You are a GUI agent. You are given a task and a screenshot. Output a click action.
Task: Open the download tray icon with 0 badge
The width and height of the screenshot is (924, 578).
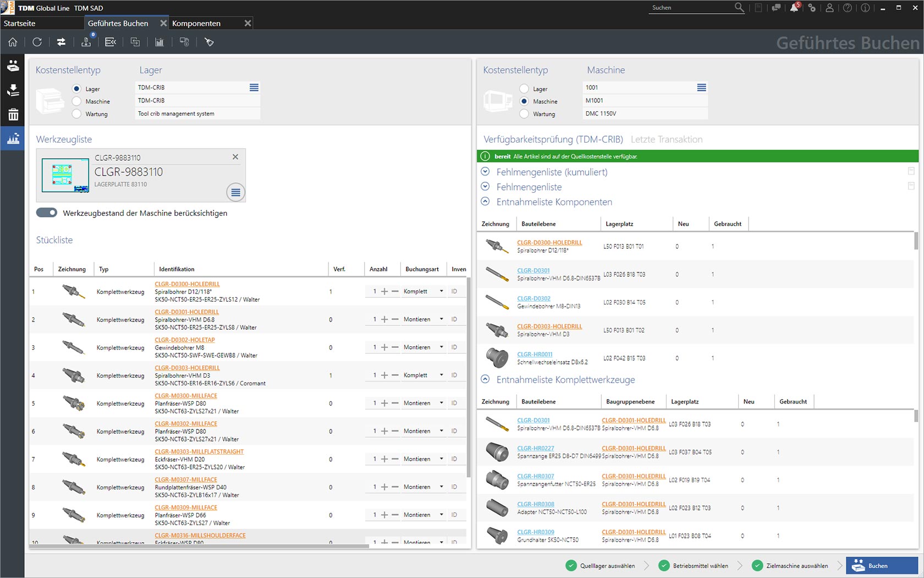click(86, 42)
